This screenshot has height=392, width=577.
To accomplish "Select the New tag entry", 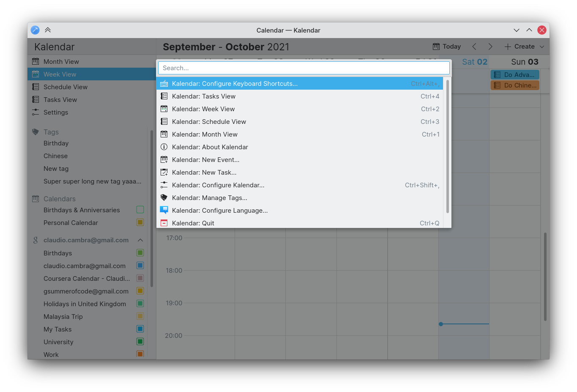I will pos(56,169).
